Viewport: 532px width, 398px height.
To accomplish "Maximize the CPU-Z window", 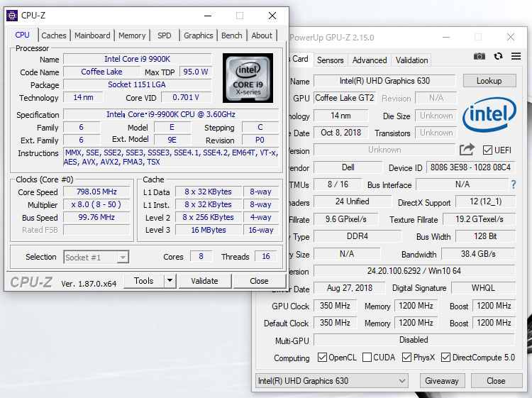I will tap(240, 16).
